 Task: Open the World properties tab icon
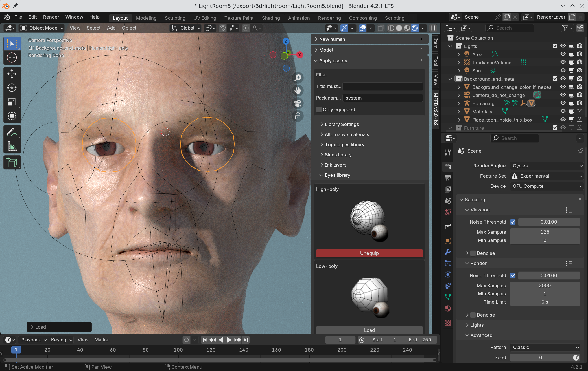point(448,212)
